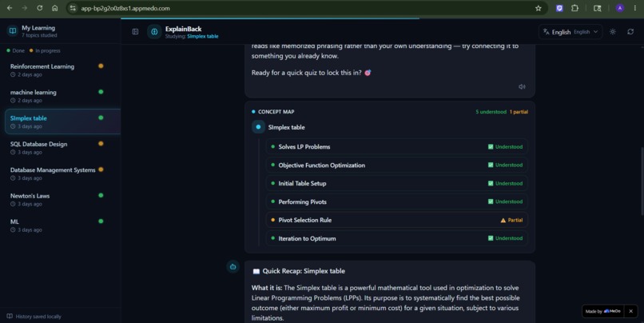Open the profile avatar menu

pyautogui.click(x=620, y=8)
